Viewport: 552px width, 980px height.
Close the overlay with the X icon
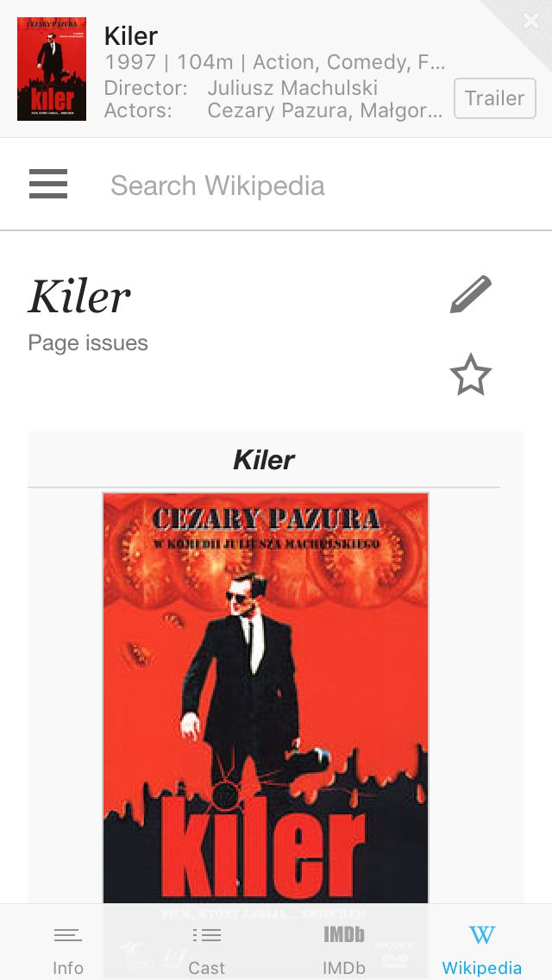point(531,21)
